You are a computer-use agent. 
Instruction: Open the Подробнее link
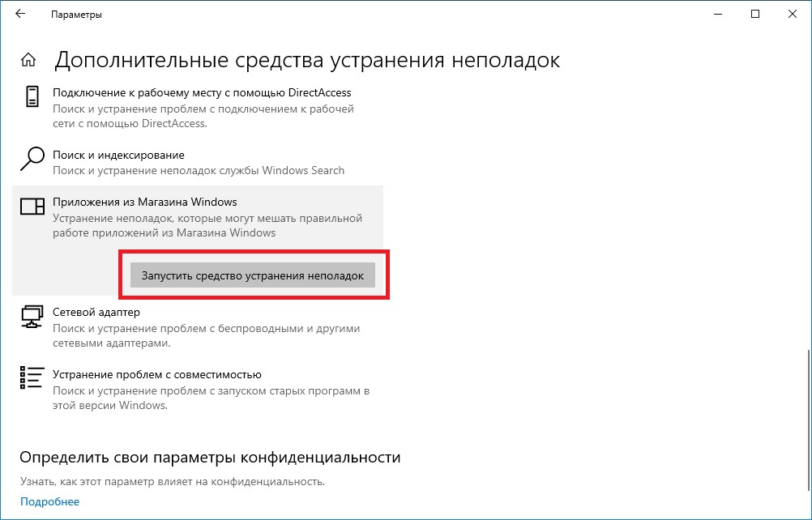click(x=49, y=501)
